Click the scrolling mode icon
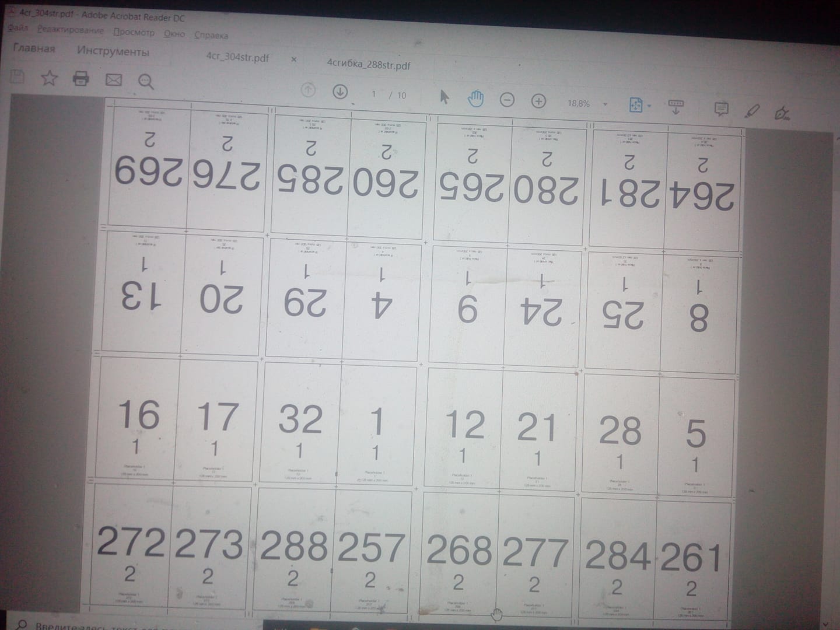 click(x=675, y=107)
